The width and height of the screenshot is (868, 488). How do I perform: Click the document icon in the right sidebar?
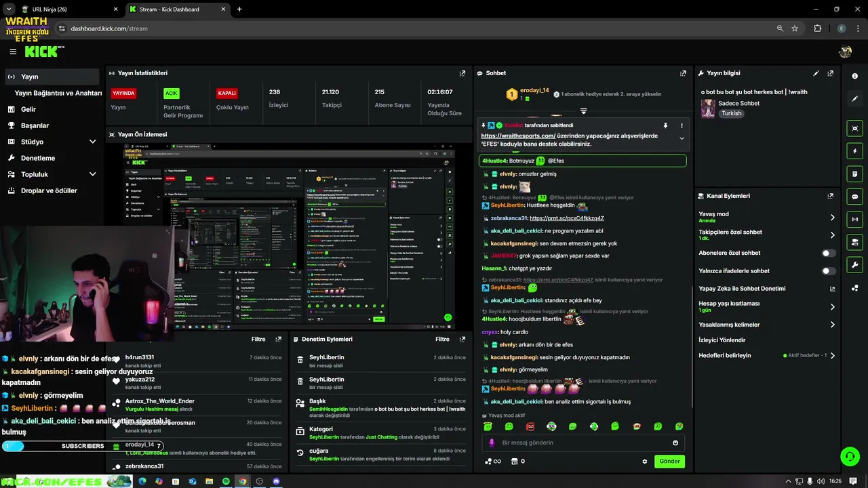[x=854, y=174]
